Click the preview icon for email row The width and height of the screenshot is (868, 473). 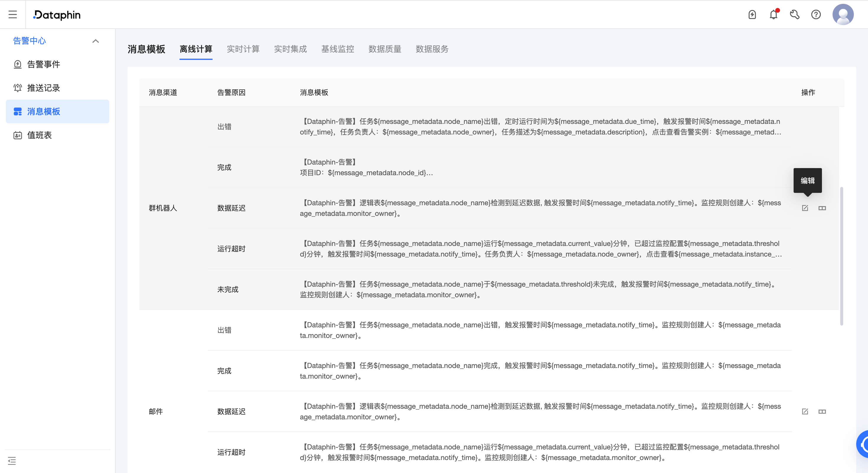pyautogui.click(x=822, y=411)
